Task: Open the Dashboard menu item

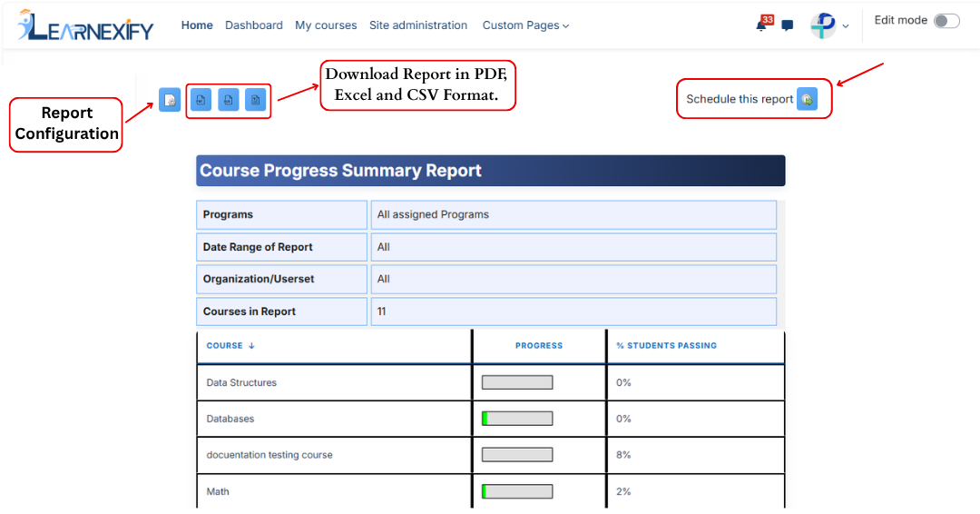Action: (254, 25)
